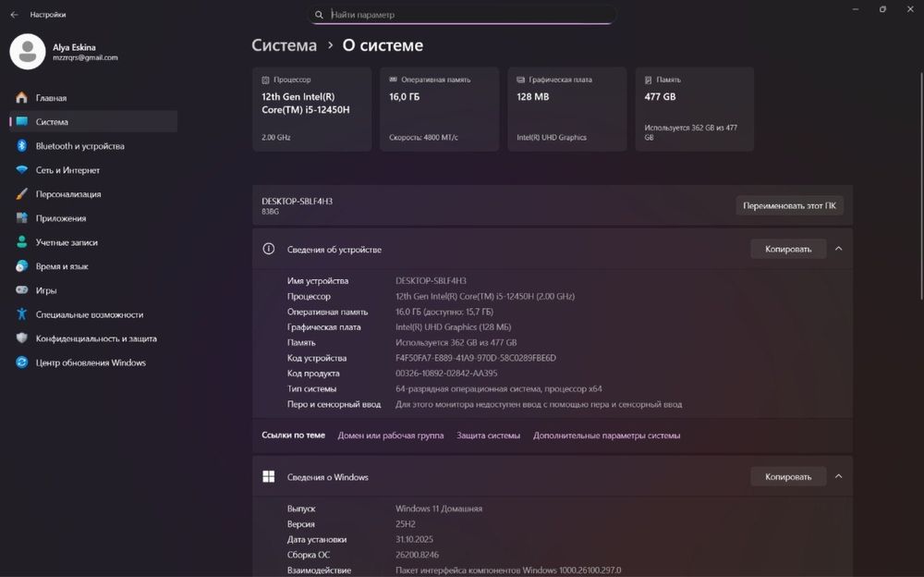Open the user profile avatar

click(x=28, y=52)
